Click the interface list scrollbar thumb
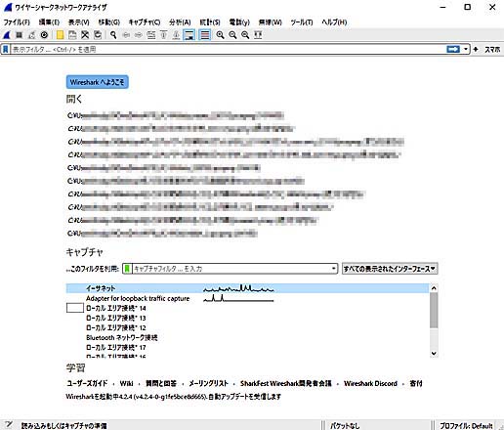504x430 pixels. 434,311
